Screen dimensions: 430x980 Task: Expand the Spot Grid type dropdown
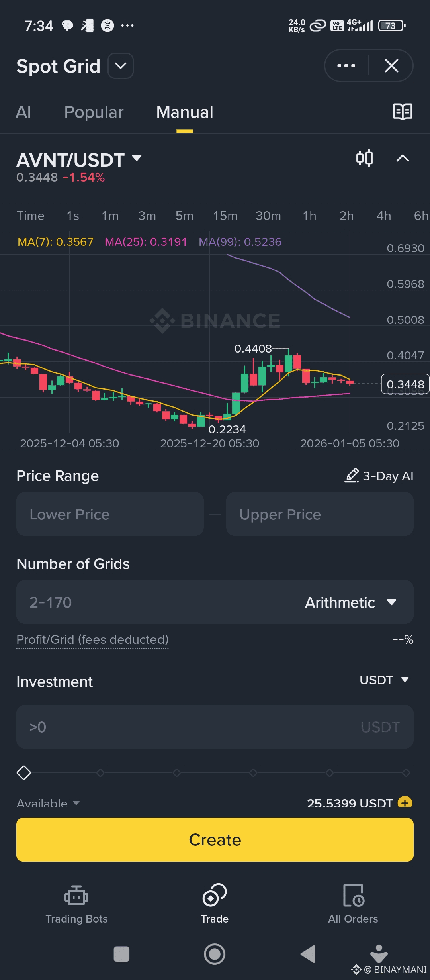[x=121, y=66]
